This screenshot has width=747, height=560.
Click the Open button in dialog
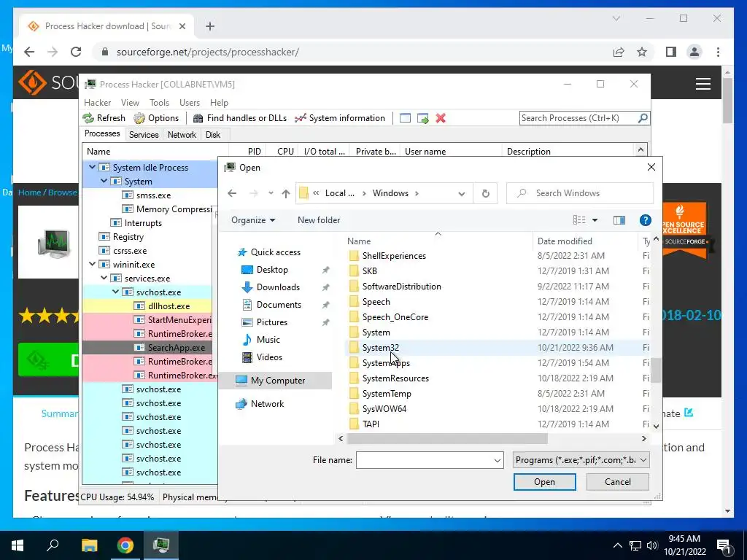[x=544, y=482]
